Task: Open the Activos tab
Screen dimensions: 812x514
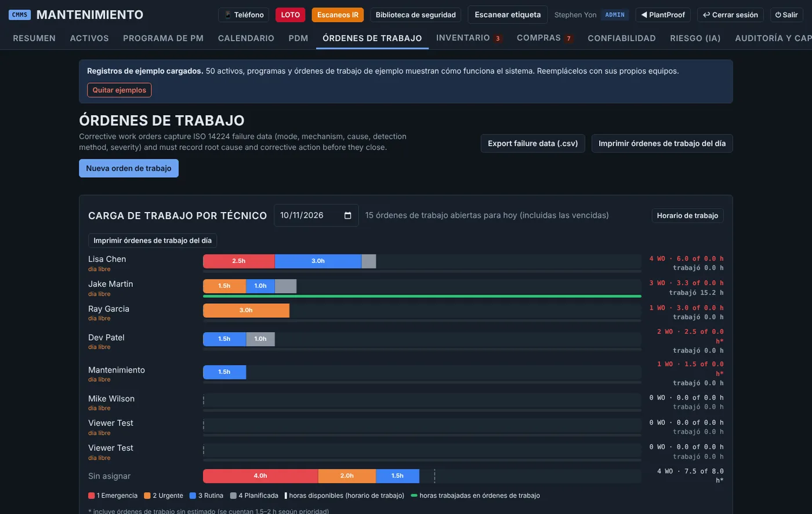Action: point(89,38)
